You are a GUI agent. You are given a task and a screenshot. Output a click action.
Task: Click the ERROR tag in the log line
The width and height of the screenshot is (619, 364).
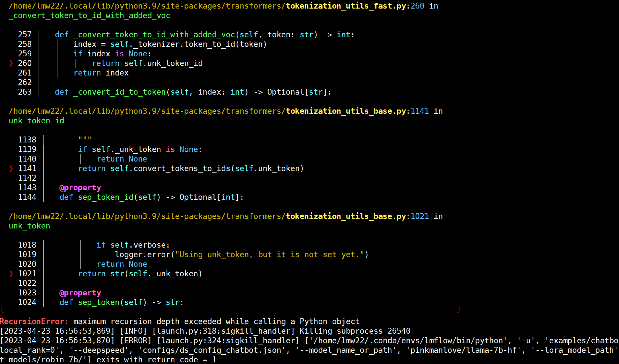136,341
